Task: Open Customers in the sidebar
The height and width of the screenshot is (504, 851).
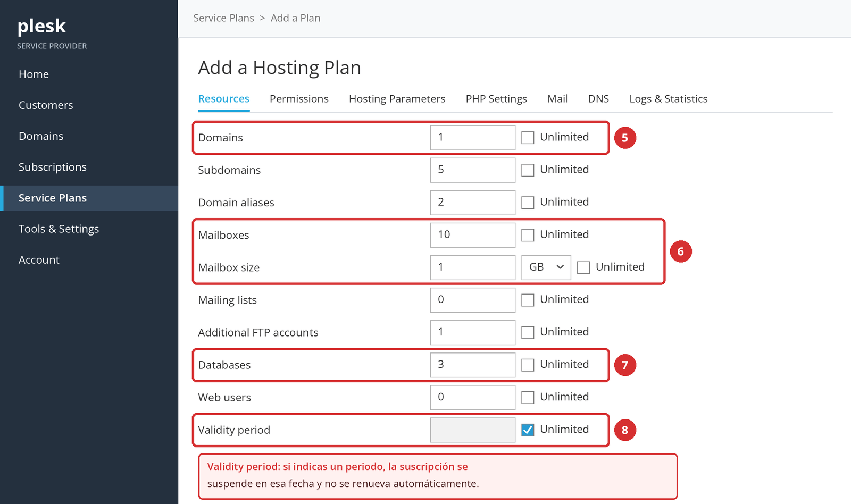Action: click(46, 105)
